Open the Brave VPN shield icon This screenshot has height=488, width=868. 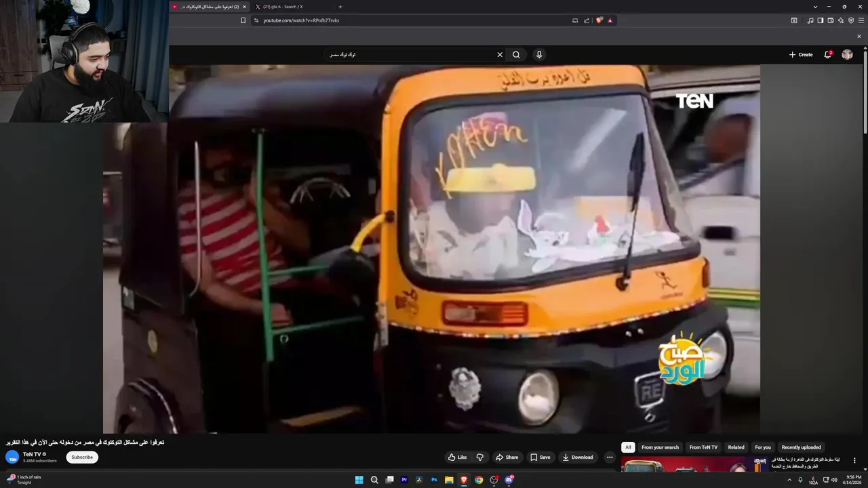(x=851, y=20)
